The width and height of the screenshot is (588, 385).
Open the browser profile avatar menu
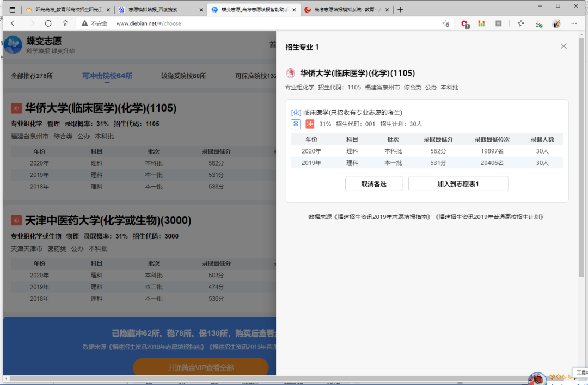556,23
